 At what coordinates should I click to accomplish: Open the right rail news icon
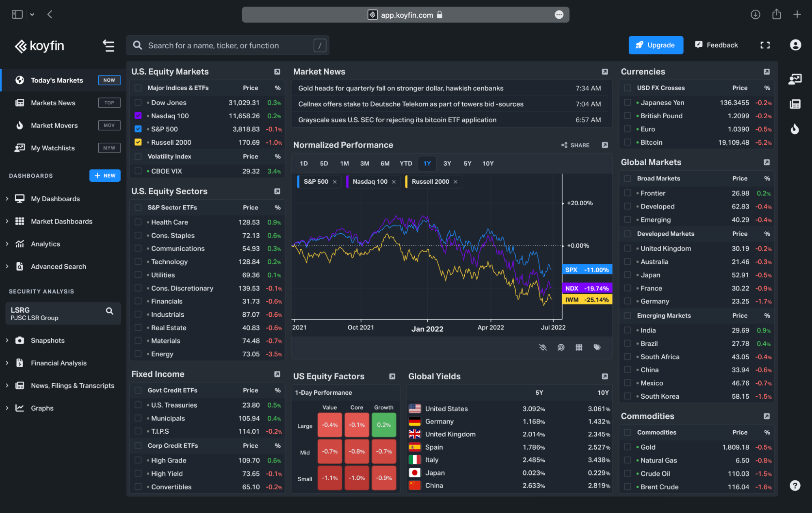tap(795, 104)
